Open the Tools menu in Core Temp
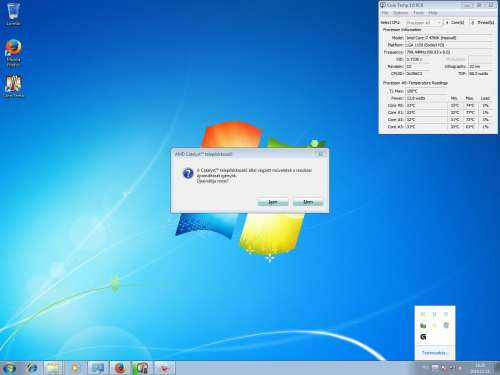Image resolution: width=500 pixels, height=375 pixels. tap(419, 13)
